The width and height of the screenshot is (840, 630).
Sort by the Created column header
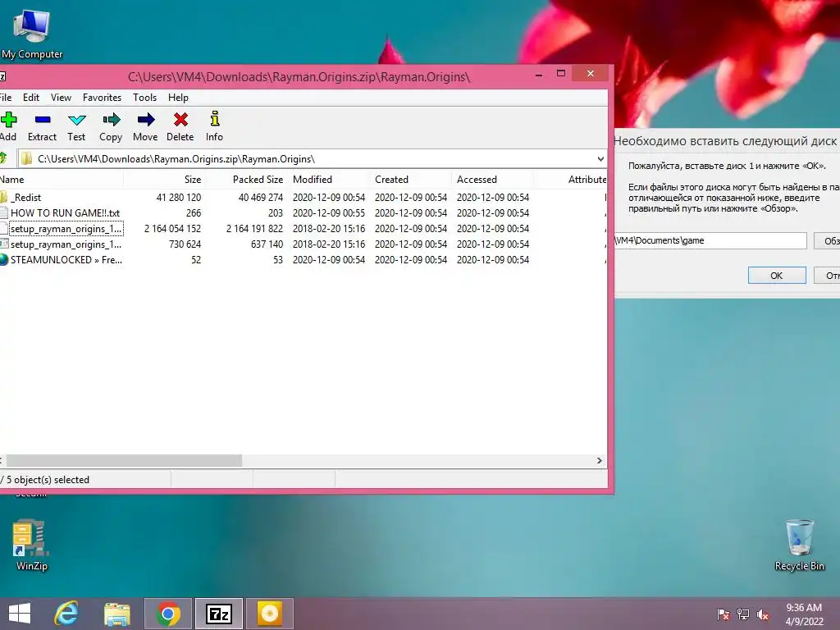tap(410, 180)
